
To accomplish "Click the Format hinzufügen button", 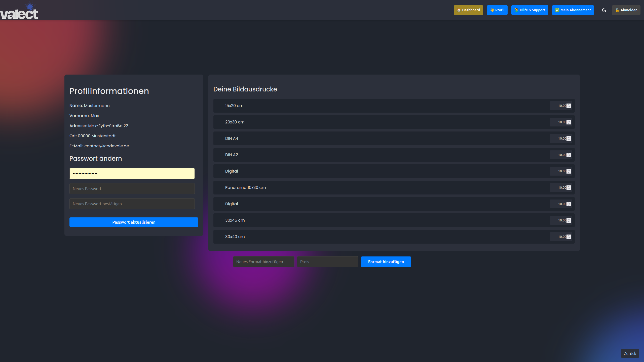I will tap(386, 262).
